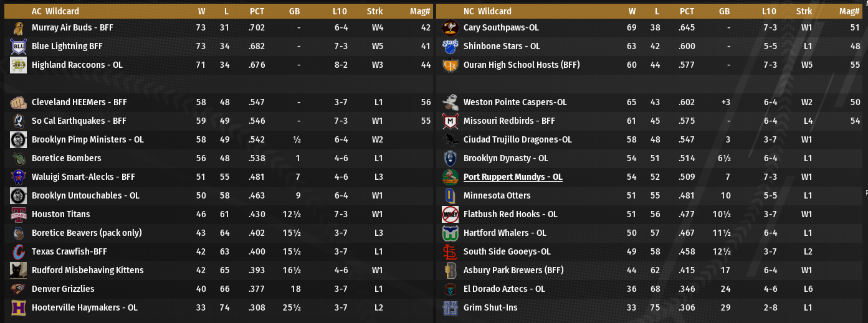Image resolution: width=868 pixels, height=323 pixels.
Task: Sort NC Wildcard table by GB header
Action: (x=724, y=11)
